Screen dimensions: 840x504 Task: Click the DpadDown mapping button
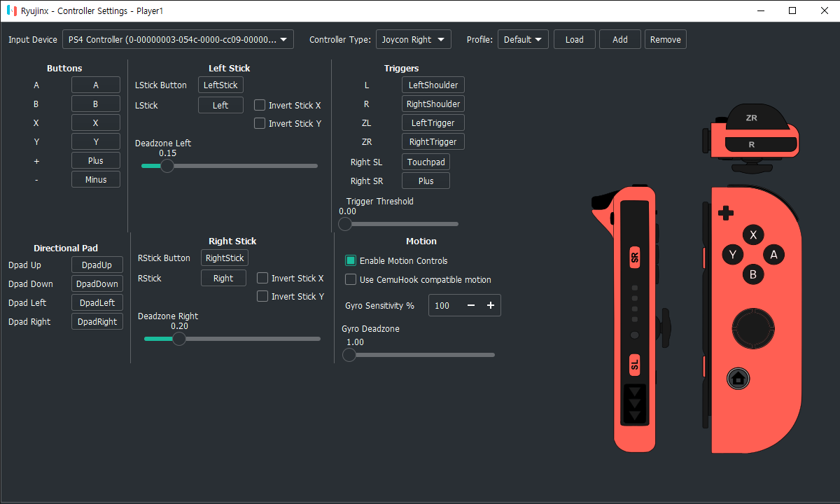[97, 283]
